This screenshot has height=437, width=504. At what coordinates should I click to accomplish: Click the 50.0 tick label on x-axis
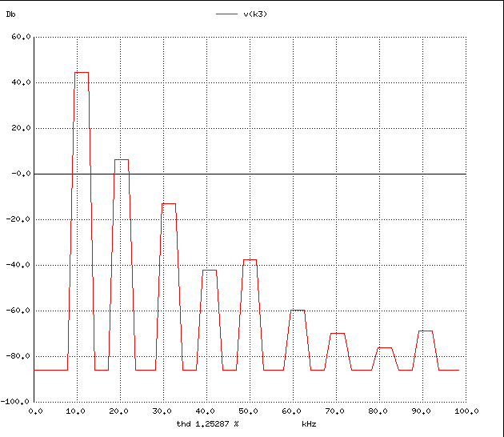click(250, 411)
